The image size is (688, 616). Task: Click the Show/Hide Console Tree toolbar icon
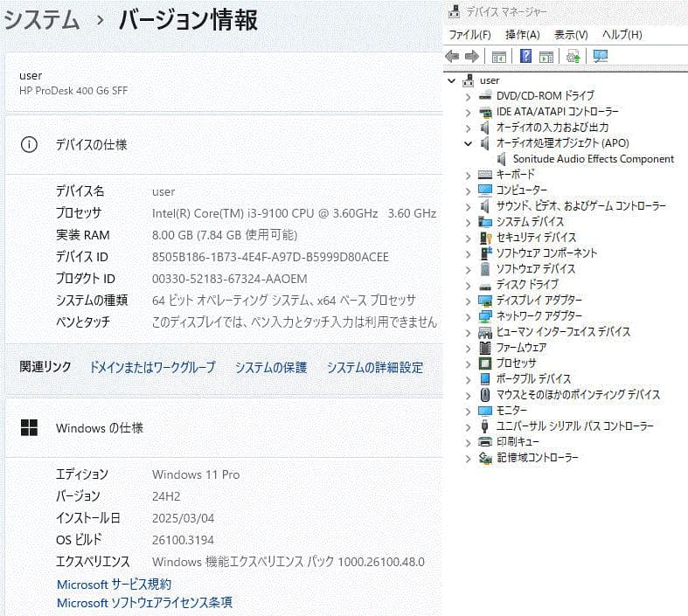(498, 57)
